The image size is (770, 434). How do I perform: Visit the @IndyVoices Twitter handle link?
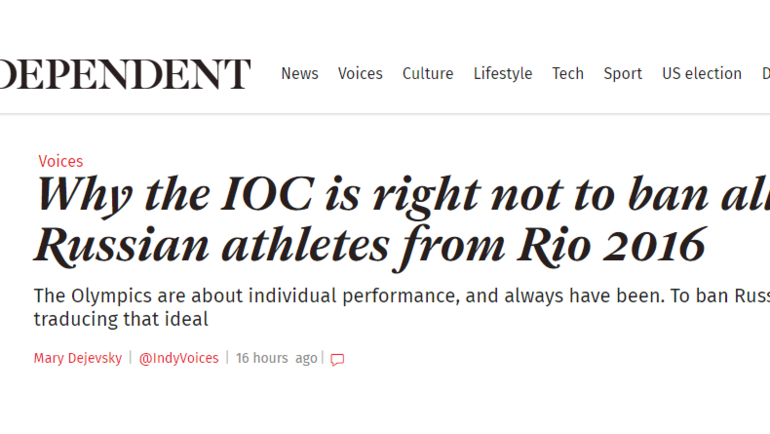point(178,358)
